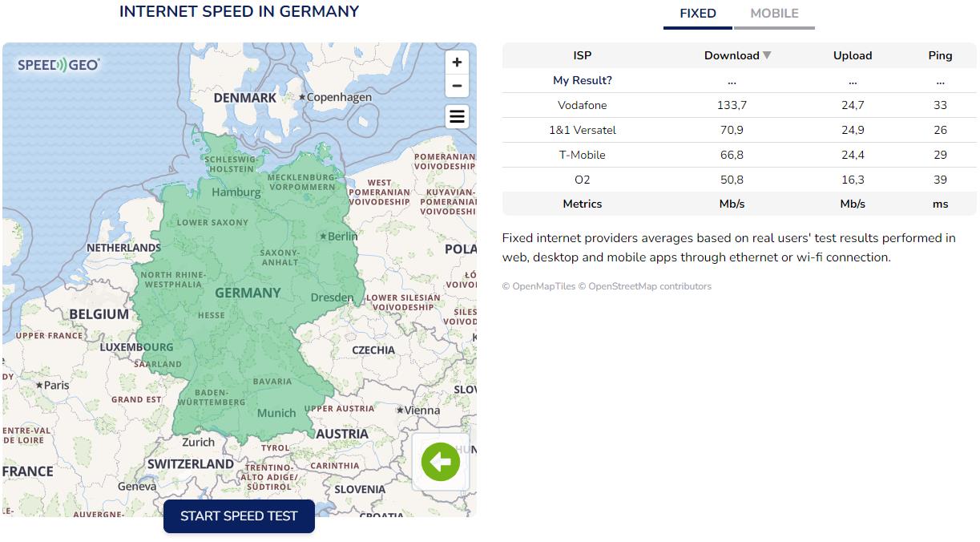The image size is (980, 542).
Task: Click T-Mobile ping value 29
Action: (x=940, y=155)
